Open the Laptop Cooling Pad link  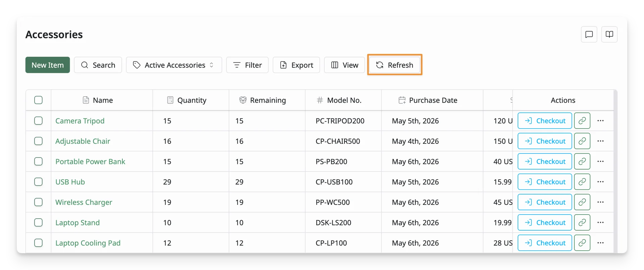(x=88, y=243)
